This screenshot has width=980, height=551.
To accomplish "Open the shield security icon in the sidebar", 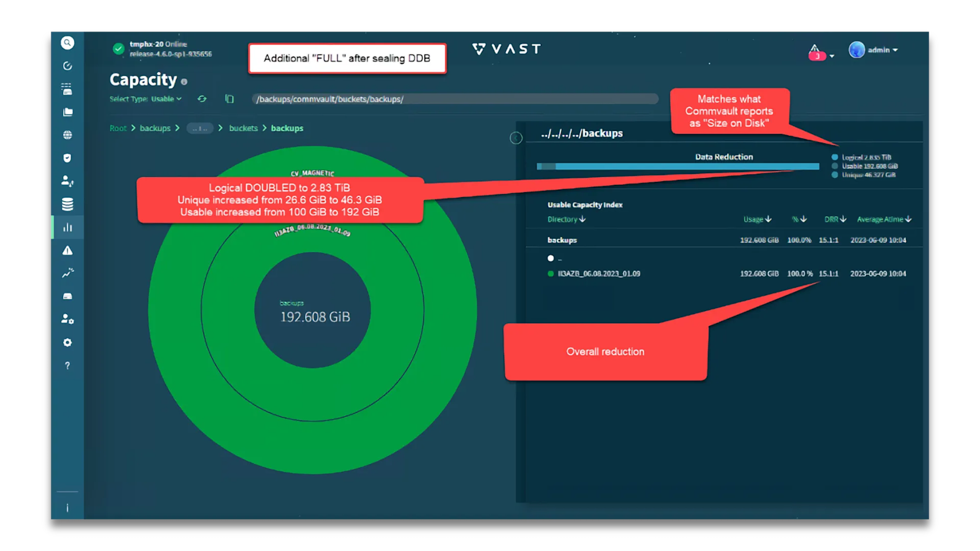I will 67,158.
